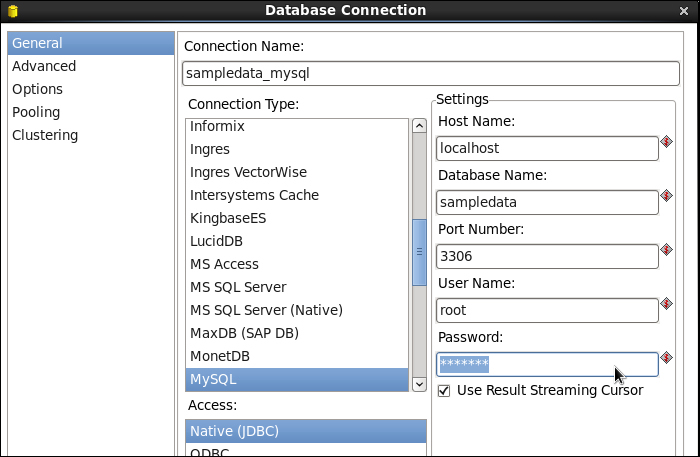Select the Clustering page
Viewport: 700px width, 457px height.
pyautogui.click(x=45, y=135)
